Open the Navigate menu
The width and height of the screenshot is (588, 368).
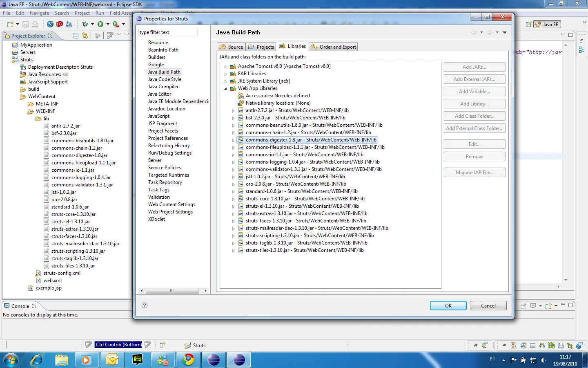pyautogui.click(x=39, y=13)
